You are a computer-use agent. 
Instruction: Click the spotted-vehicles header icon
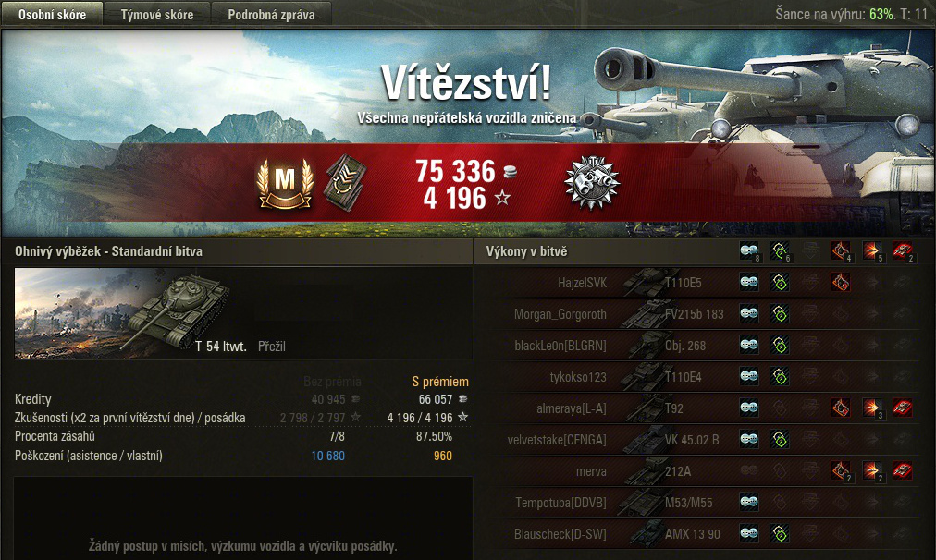pos(749,251)
